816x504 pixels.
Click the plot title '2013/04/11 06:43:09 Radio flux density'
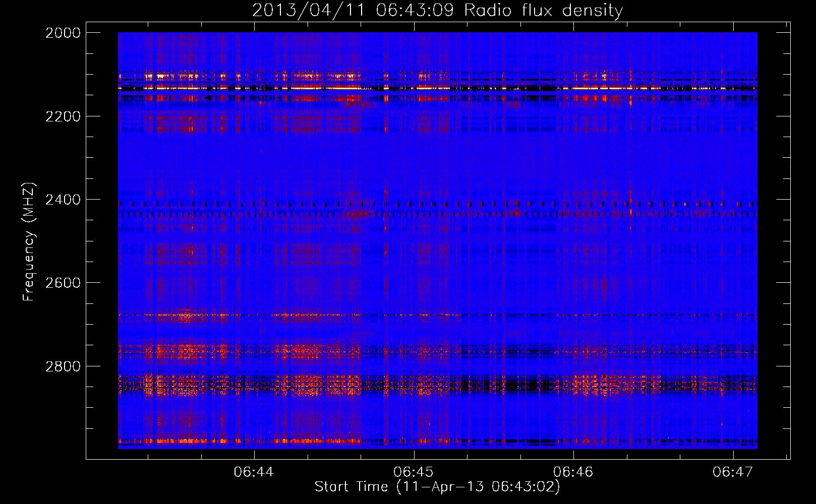[x=438, y=10]
